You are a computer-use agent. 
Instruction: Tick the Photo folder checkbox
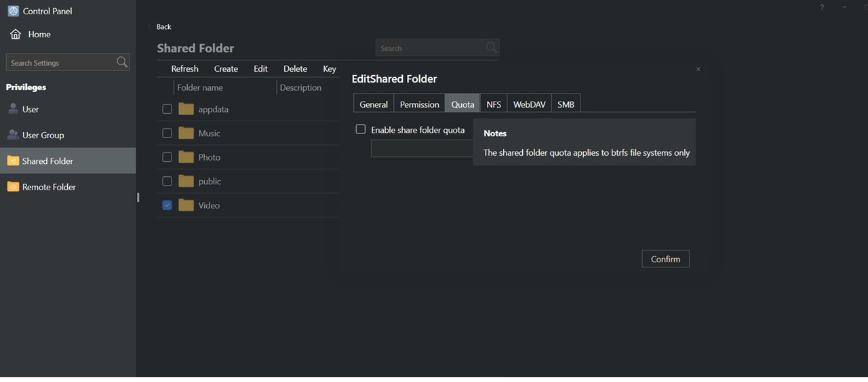167,157
